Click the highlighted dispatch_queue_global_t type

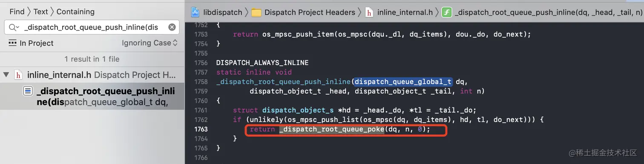403,81
